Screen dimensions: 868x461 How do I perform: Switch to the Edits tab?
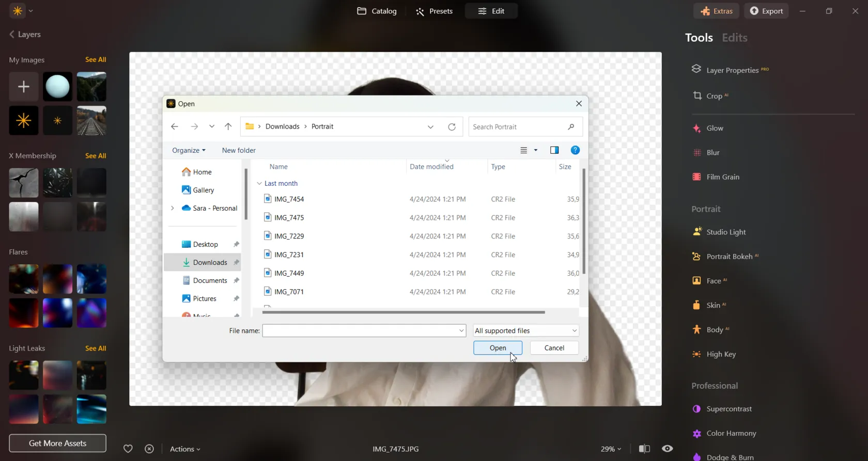pyautogui.click(x=734, y=38)
